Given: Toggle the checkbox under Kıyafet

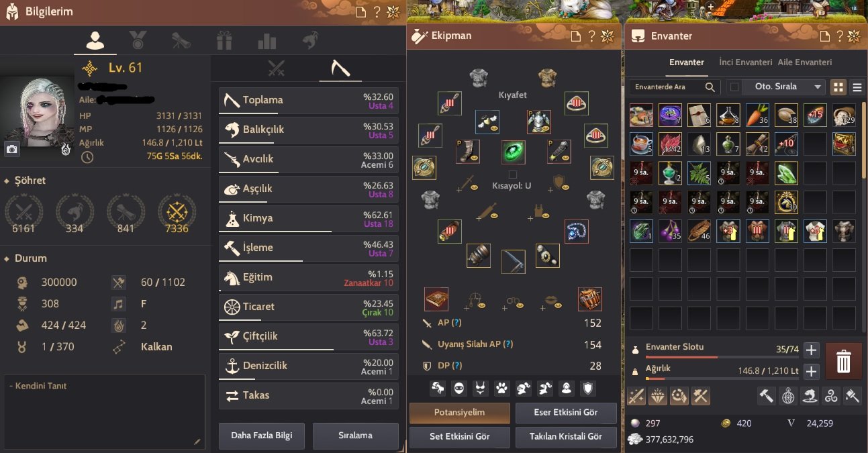Looking at the screenshot, I should pyautogui.click(x=513, y=174).
